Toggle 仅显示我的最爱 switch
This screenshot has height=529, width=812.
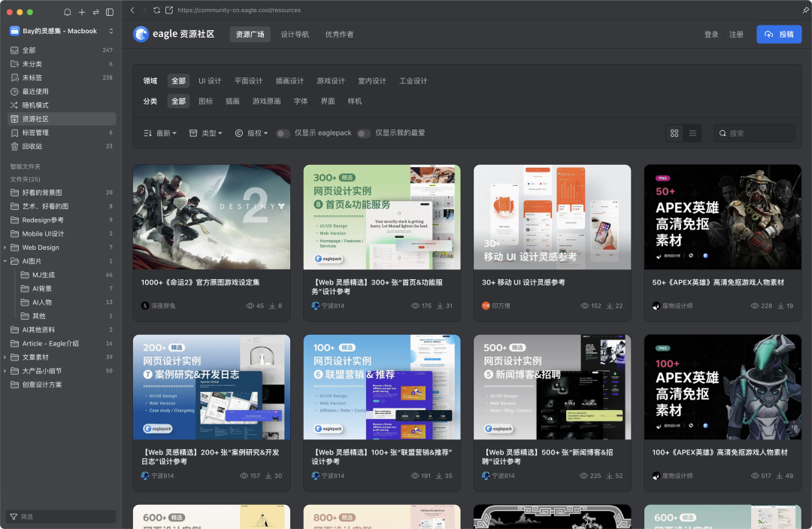pyautogui.click(x=364, y=133)
